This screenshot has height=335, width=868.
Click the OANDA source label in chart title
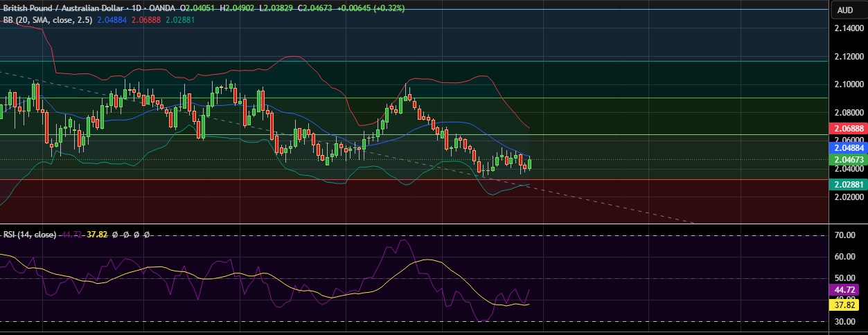pyautogui.click(x=161, y=8)
